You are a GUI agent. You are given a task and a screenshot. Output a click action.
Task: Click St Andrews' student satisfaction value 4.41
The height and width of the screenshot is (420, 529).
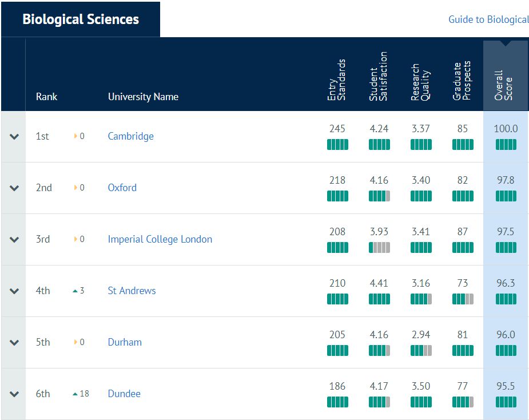click(379, 283)
